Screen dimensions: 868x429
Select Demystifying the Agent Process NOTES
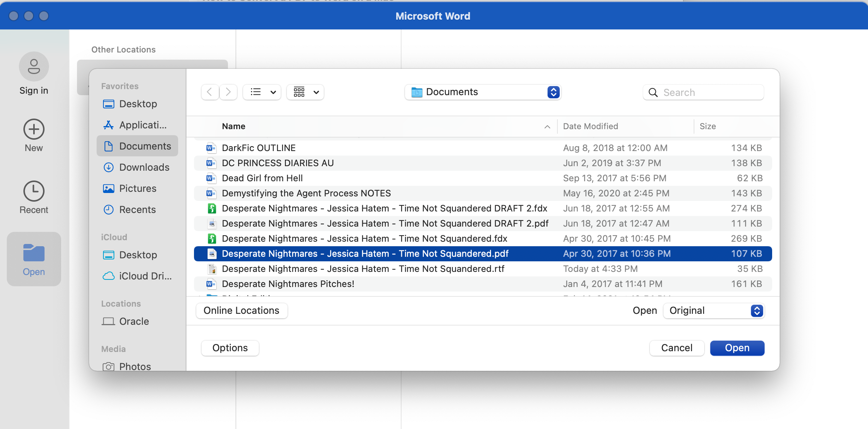pos(306,193)
